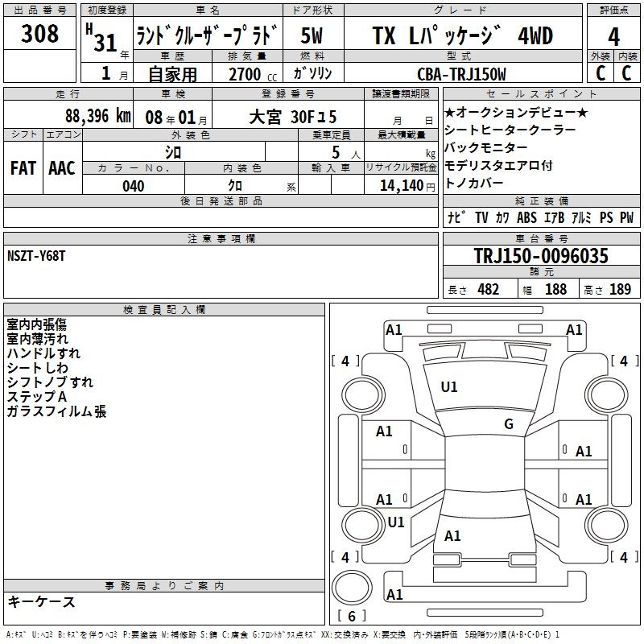Select inspector note ハンドルすれ
Viewport: 644px width, 644px height.
[43, 353]
